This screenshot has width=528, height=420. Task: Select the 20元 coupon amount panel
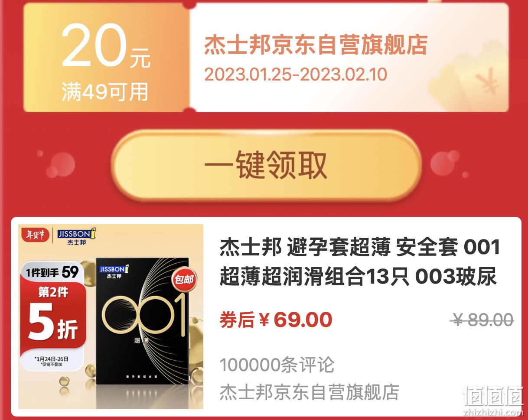pos(106,58)
